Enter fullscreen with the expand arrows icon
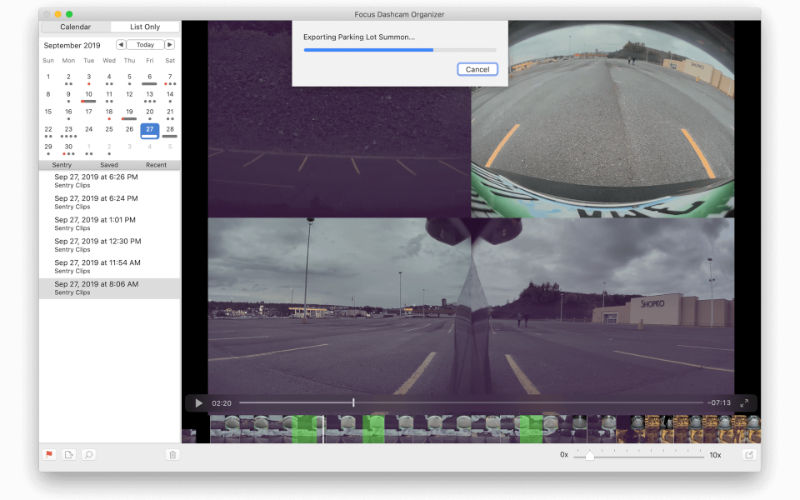Viewport: 800px width, 500px height. pos(744,403)
